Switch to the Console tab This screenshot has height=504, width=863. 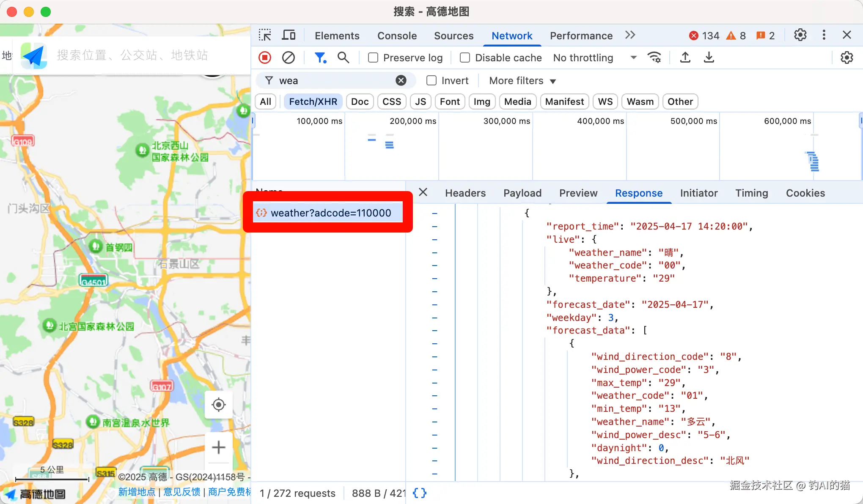[x=397, y=36]
